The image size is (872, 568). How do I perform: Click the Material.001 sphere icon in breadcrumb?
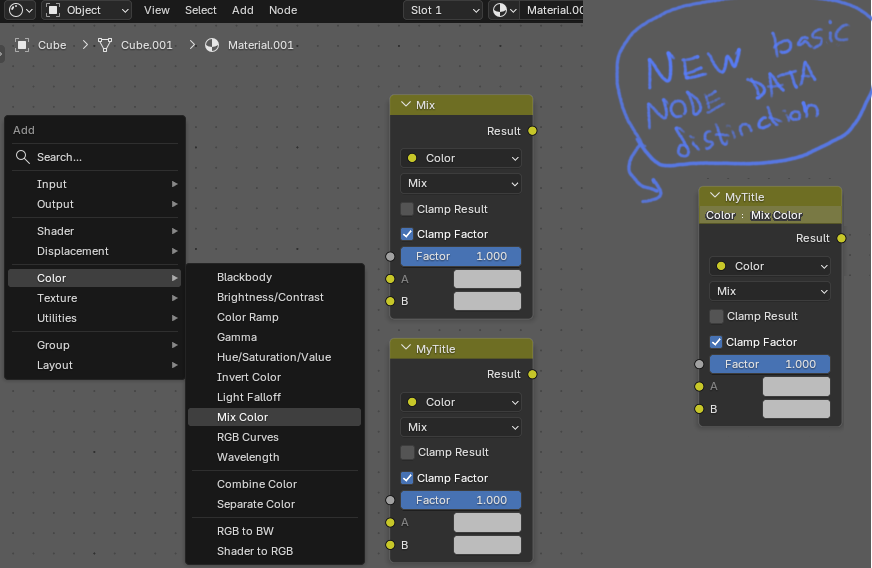tap(212, 45)
